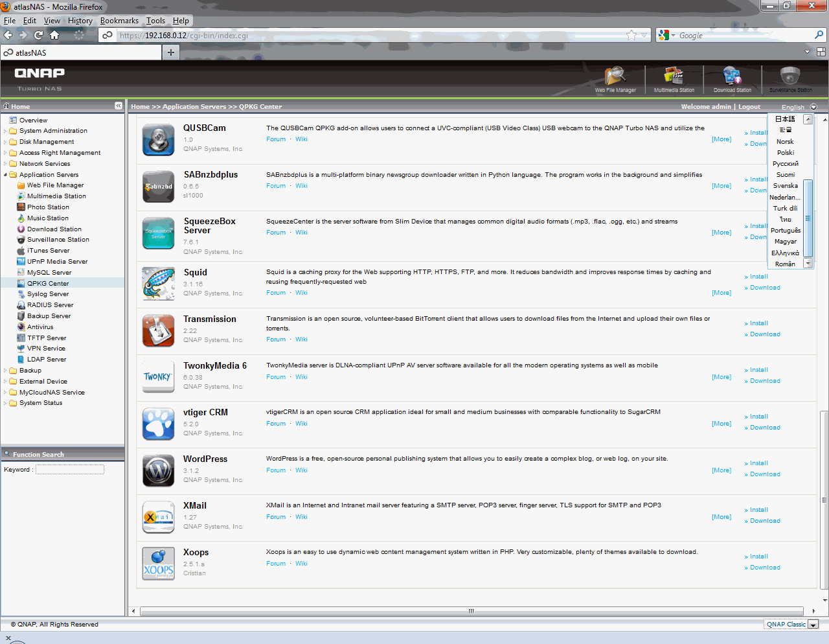Open the Firefox History menu
This screenshot has height=644, width=829.
[80, 21]
